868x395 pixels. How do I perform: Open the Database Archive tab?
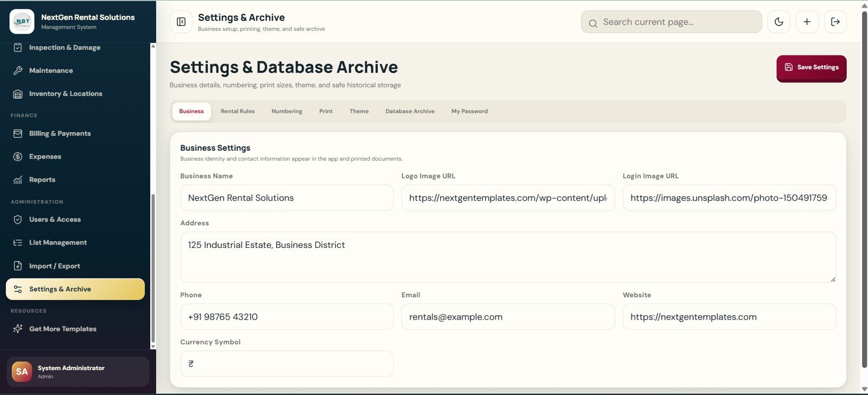click(410, 111)
